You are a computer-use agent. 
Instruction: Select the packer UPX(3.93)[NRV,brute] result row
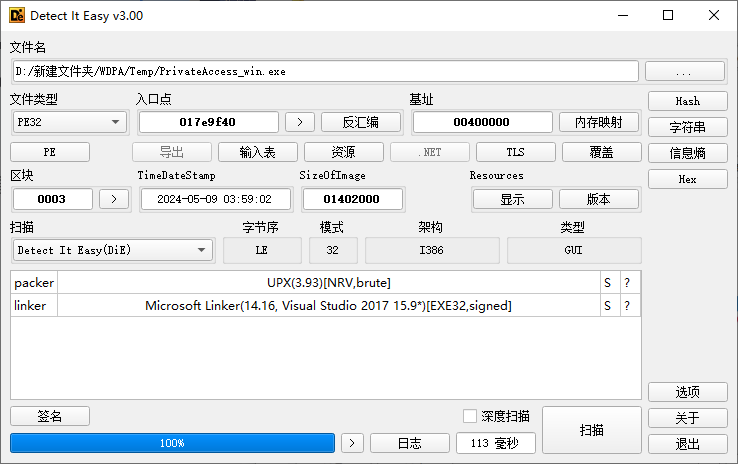(325, 283)
